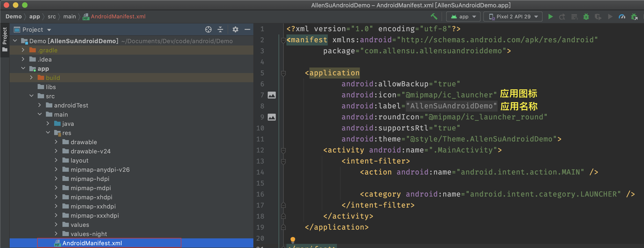The height and width of the screenshot is (248, 644).
Task: Click the main breadcrumb in navigation bar
Action: click(69, 17)
